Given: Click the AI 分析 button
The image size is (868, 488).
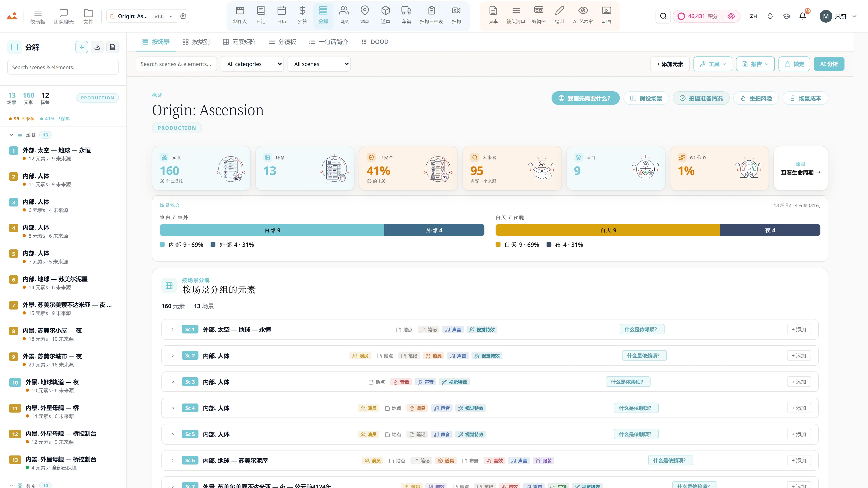Looking at the screenshot, I should [829, 64].
